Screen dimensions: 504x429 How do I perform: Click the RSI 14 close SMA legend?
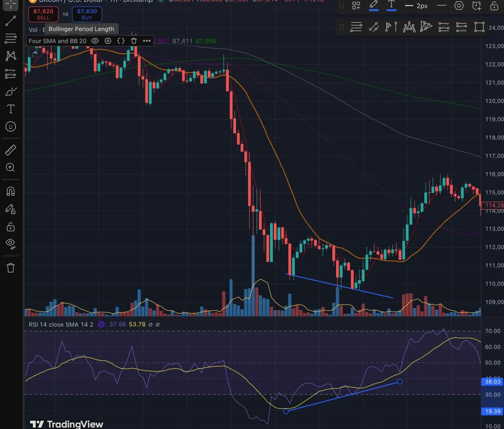[61, 324]
